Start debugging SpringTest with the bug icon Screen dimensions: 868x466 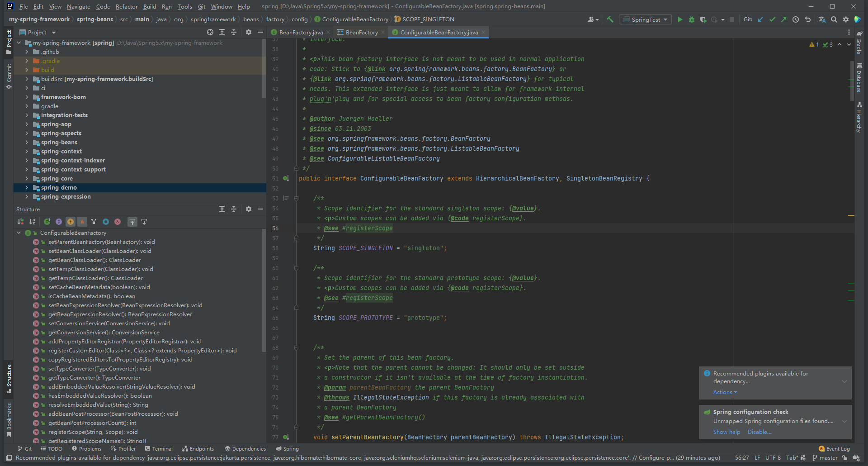pyautogui.click(x=692, y=19)
